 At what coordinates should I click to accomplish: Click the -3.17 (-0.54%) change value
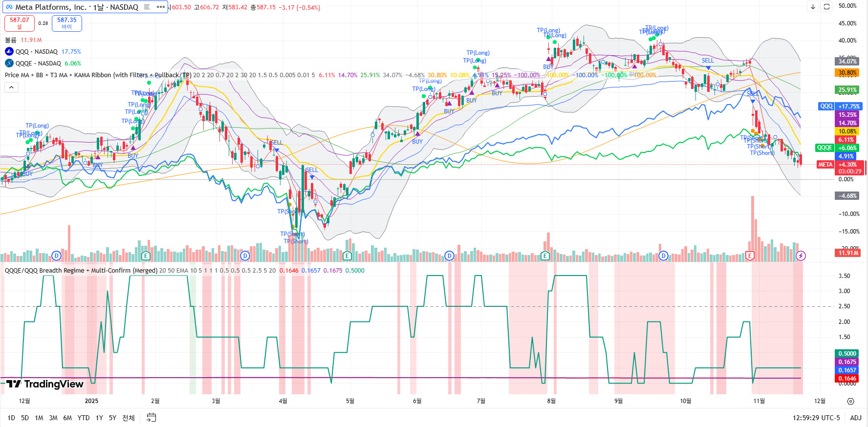click(300, 7)
